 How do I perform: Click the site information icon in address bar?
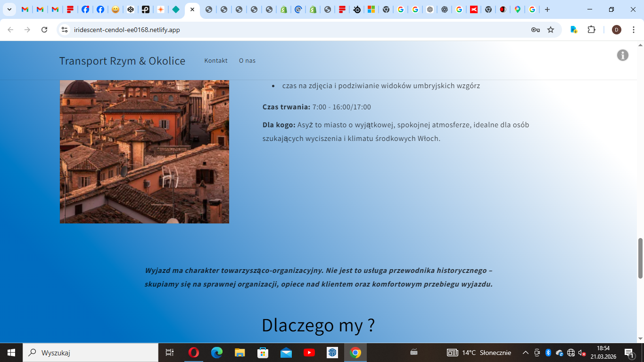tap(65, 30)
